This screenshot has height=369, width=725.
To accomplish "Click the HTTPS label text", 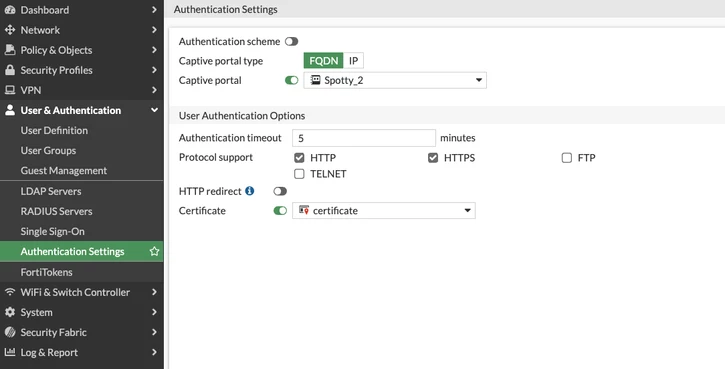I will point(460,158).
